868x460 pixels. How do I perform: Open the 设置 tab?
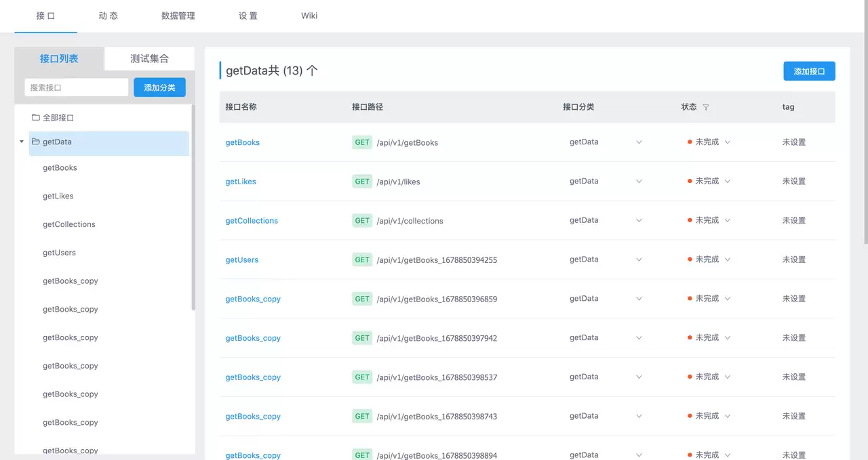248,16
